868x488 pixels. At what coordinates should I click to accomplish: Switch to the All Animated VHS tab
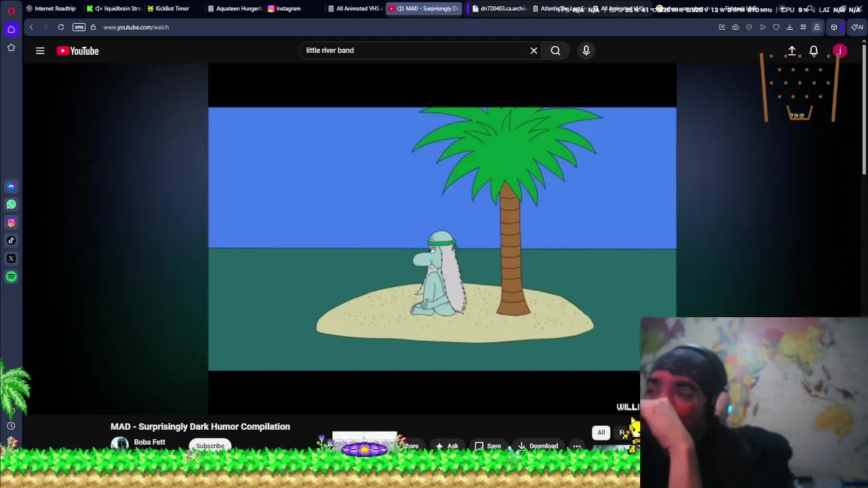tap(355, 9)
